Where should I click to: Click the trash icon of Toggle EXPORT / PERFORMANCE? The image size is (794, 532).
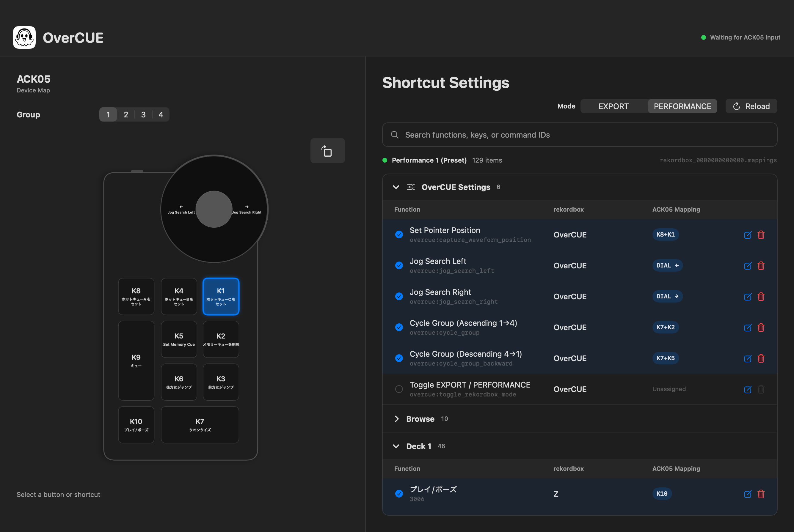761,389
